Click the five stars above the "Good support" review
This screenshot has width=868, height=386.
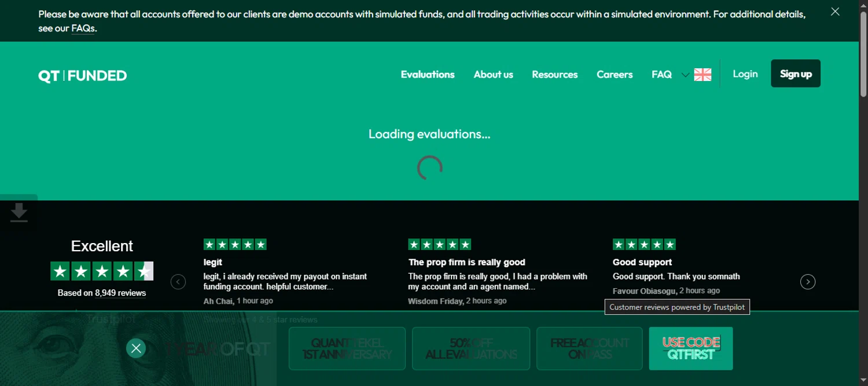click(644, 244)
